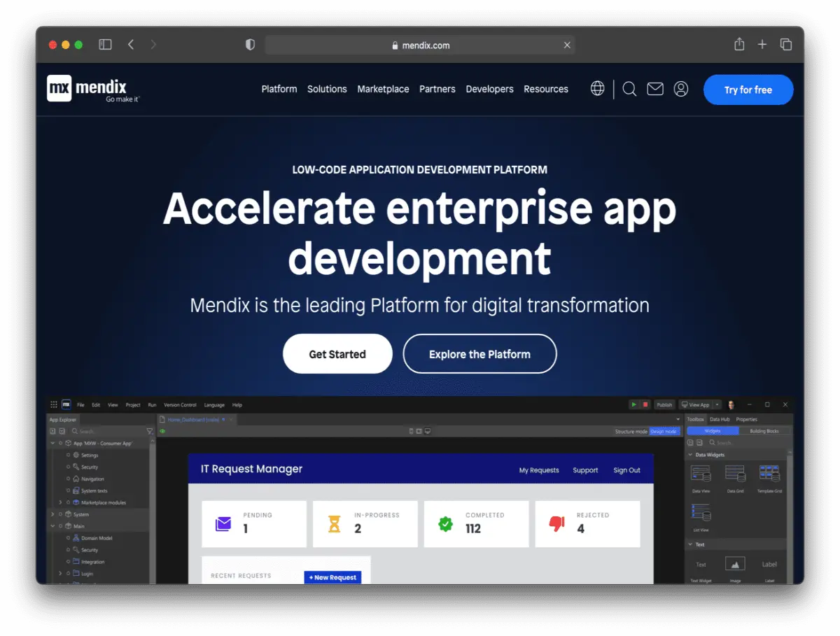
Task: Collapse the Data Widgets section
Action: pyautogui.click(x=690, y=455)
